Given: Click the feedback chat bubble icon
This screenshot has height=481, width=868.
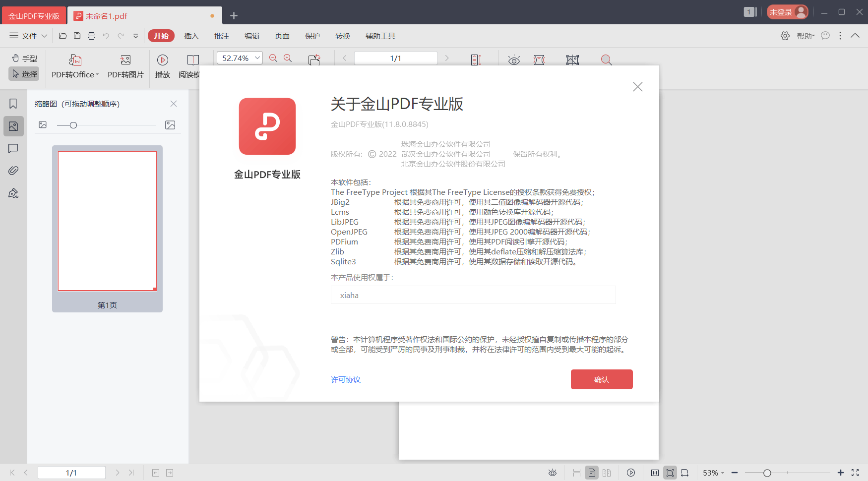Looking at the screenshot, I should coord(825,36).
